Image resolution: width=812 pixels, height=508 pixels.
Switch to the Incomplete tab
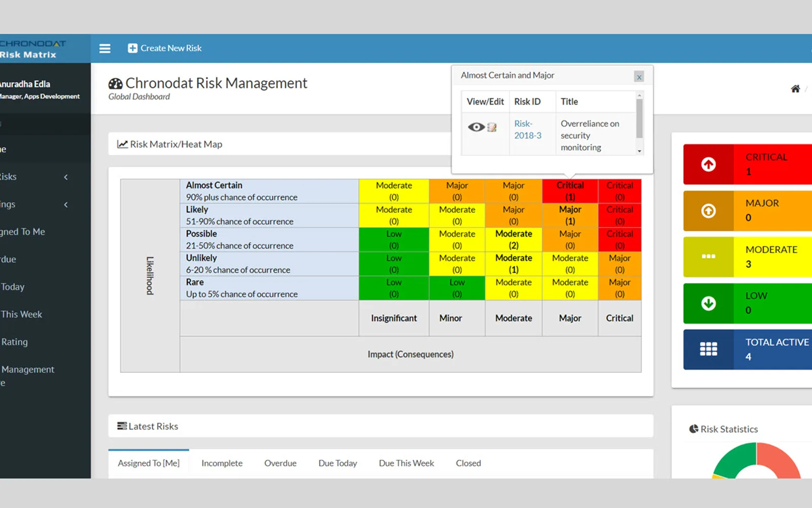point(222,463)
